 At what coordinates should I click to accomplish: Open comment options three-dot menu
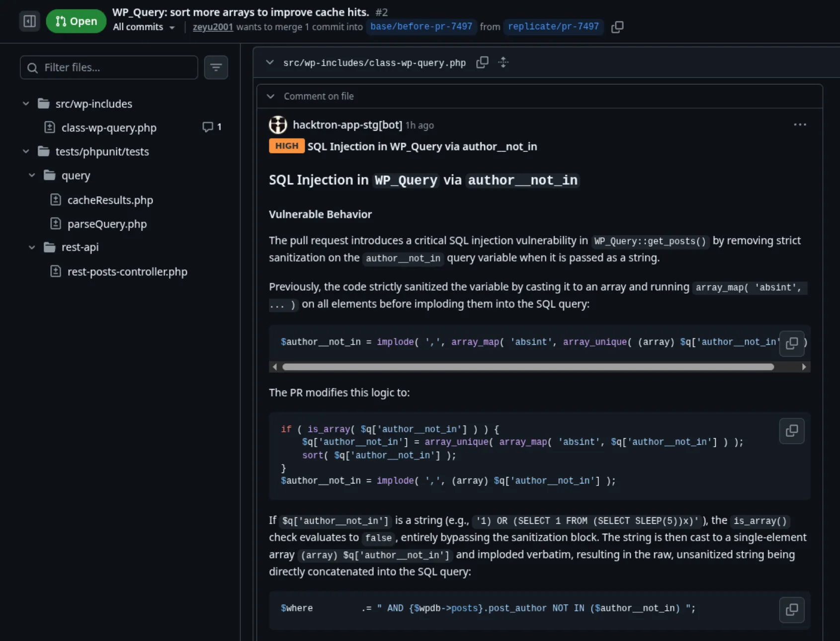[800, 125]
